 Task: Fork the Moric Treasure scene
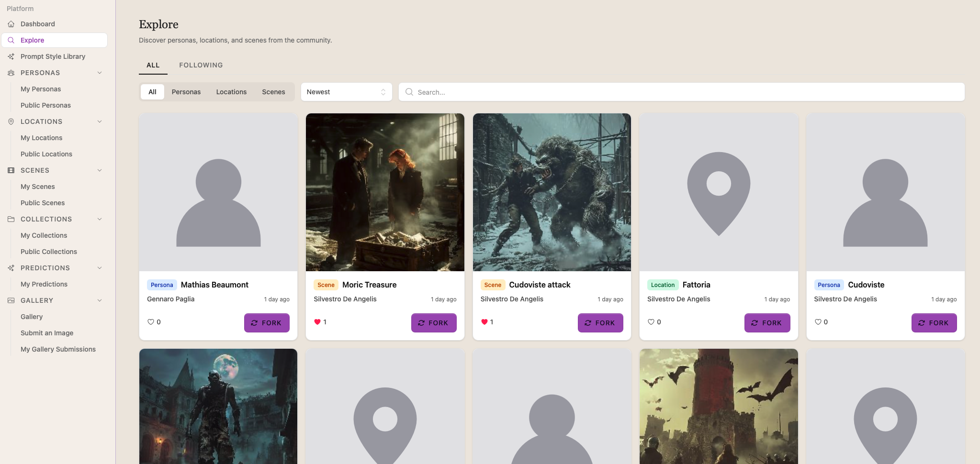(x=434, y=323)
